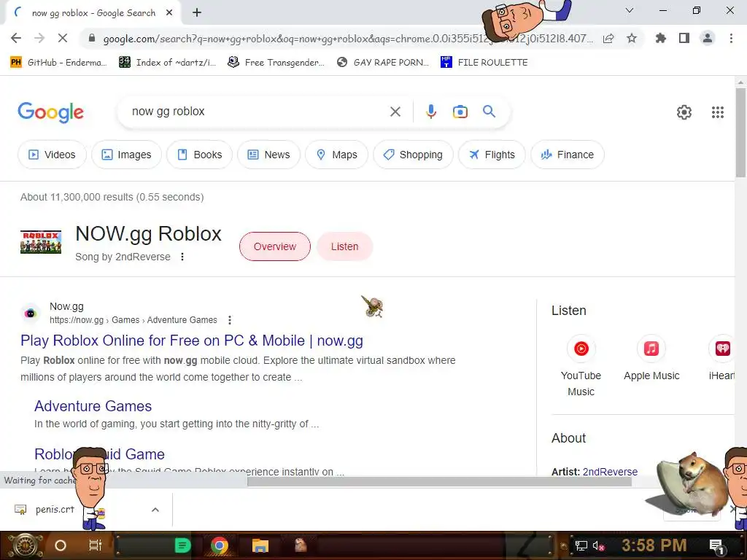Toggle the browser side panel

point(684,39)
